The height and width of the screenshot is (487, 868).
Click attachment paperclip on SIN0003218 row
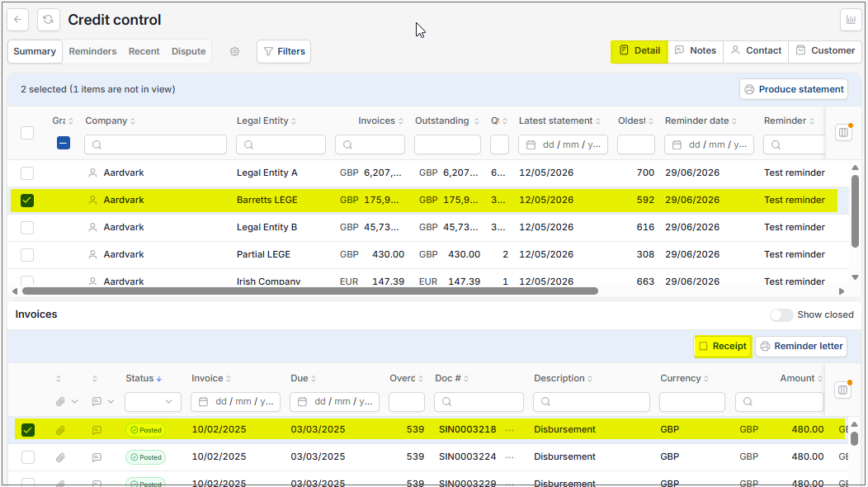pos(60,430)
